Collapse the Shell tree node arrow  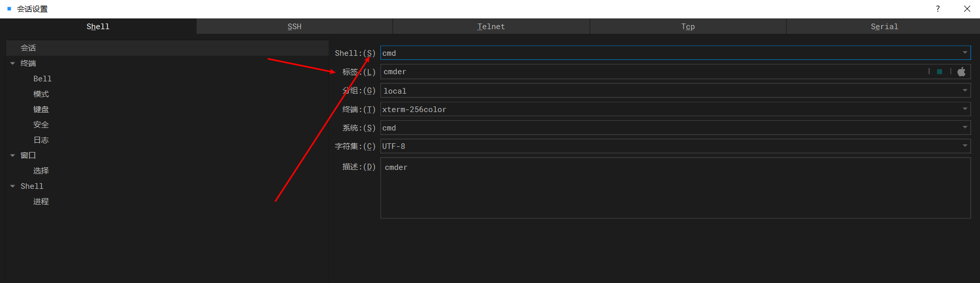13,186
